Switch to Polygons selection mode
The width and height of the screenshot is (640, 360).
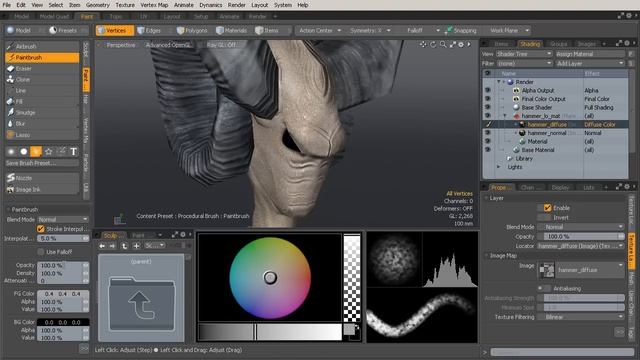click(x=192, y=31)
